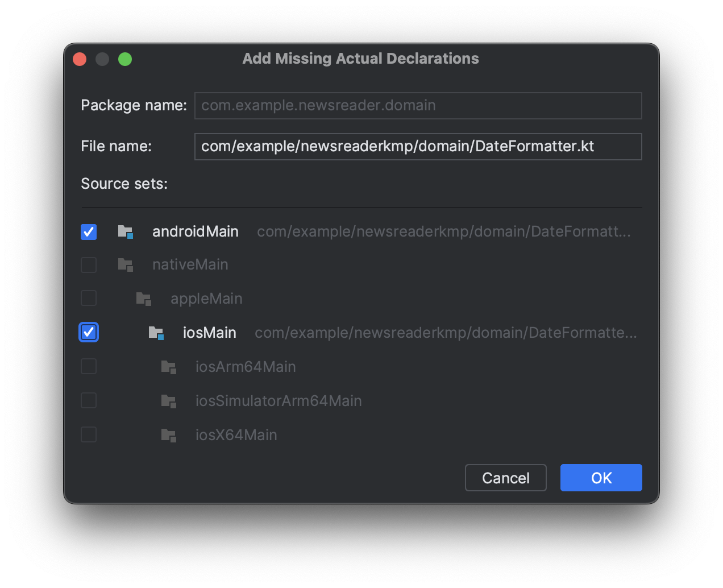
Task: Dismiss the dialog with Cancel
Action: (506, 478)
